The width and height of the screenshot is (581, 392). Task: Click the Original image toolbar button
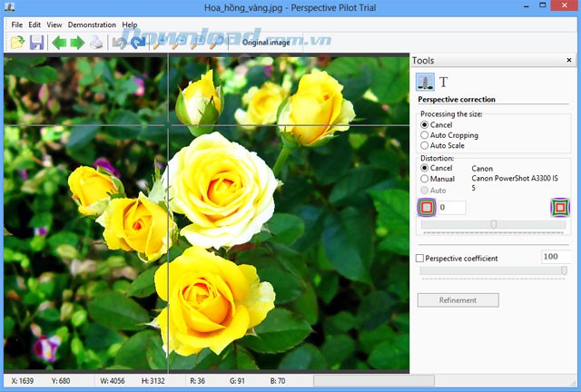click(x=265, y=42)
